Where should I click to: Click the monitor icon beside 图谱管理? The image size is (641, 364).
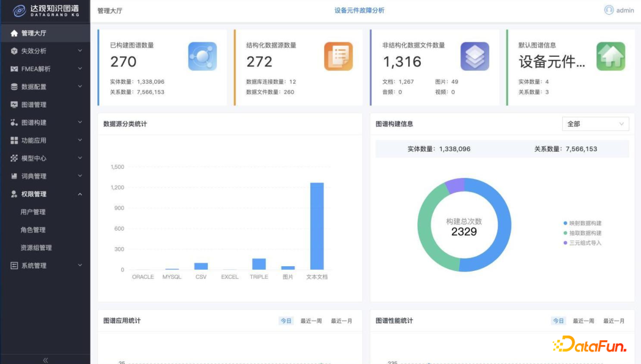pos(14,104)
